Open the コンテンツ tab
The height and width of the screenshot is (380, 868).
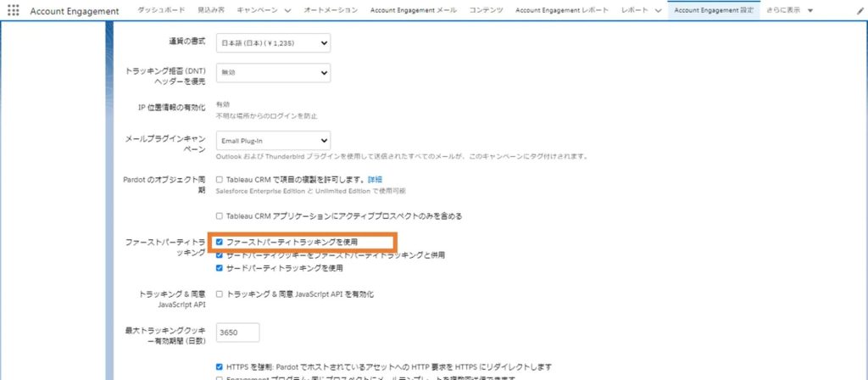(486, 10)
